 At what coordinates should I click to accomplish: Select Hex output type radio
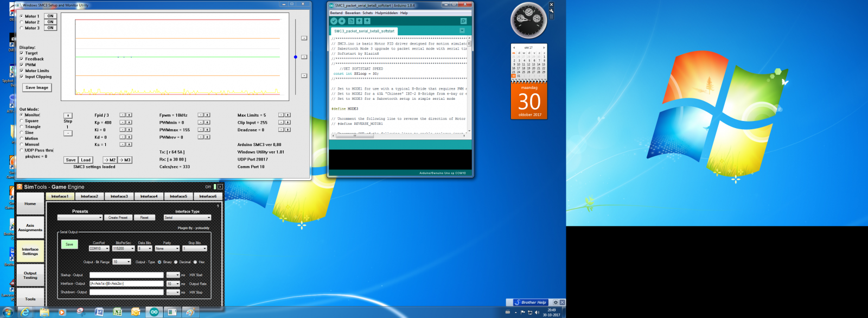click(195, 262)
